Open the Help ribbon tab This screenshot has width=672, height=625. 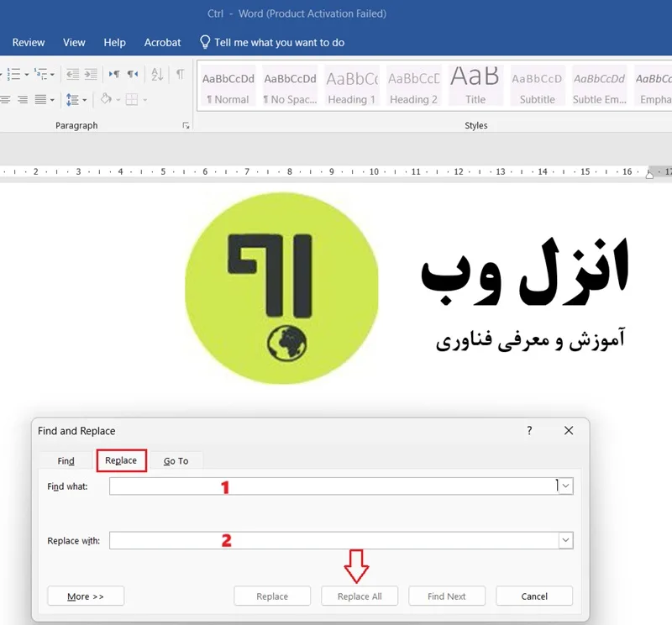tap(114, 43)
